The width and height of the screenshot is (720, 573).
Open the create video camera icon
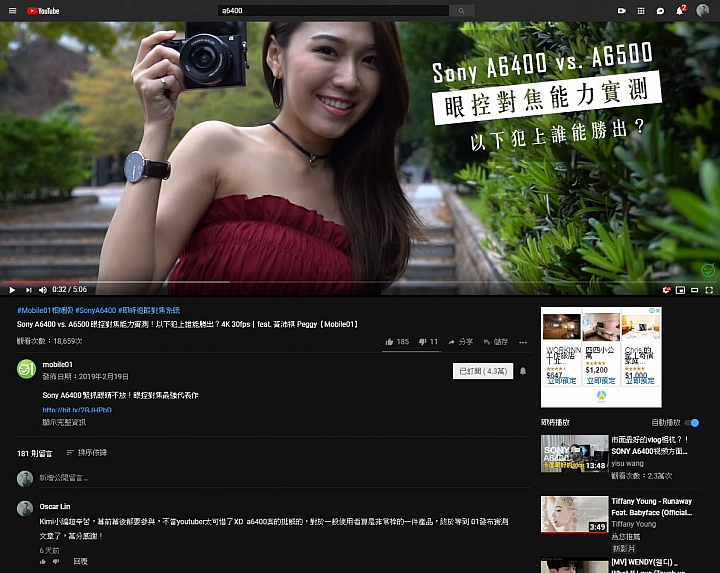(x=622, y=11)
